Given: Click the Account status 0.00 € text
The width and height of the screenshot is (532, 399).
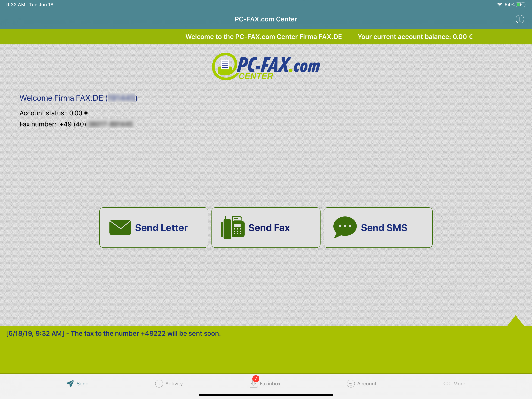Looking at the screenshot, I should pyautogui.click(x=54, y=113).
